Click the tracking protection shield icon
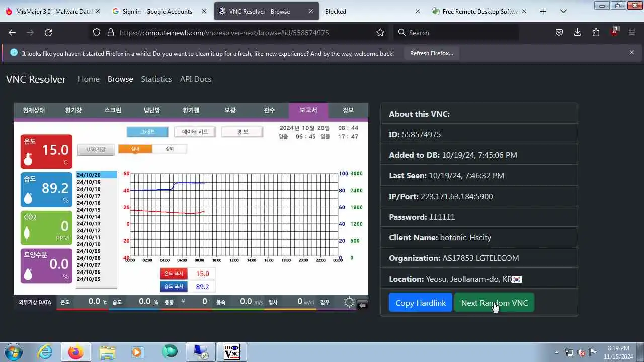This screenshot has width=644, height=362. coord(97,33)
